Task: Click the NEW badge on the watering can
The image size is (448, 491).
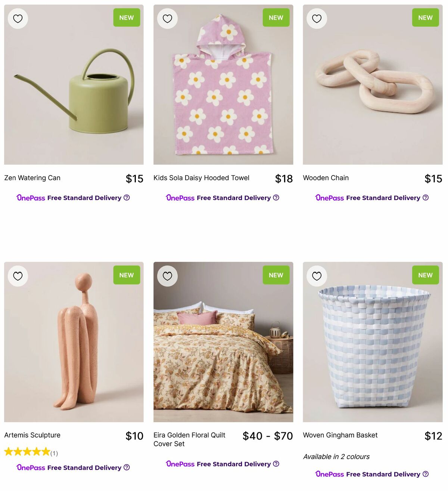Action: coord(127,17)
